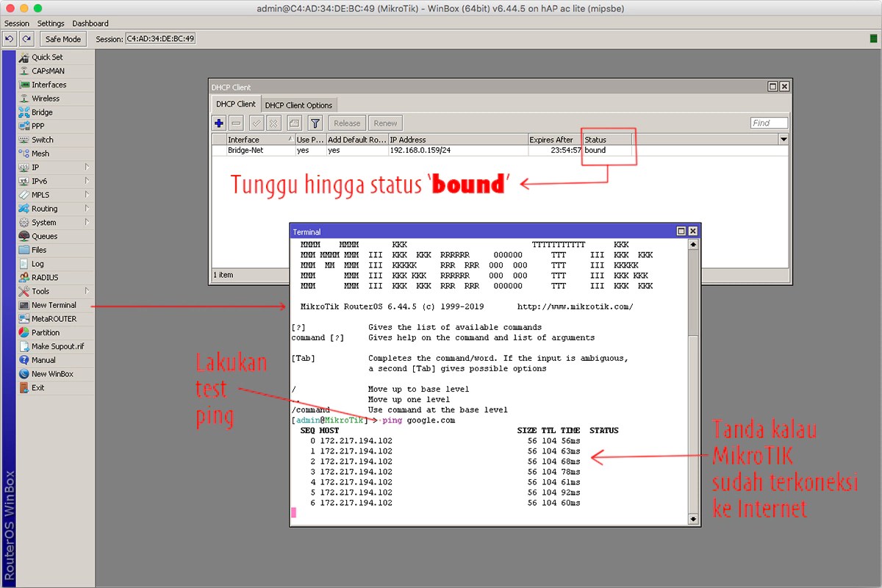
Task: Click the Release button
Action: point(347,123)
